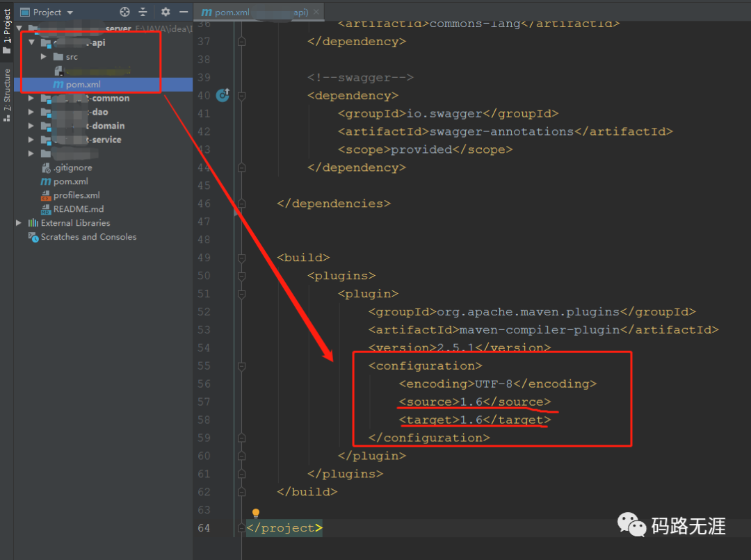This screenshot has height=560, width=751.
Task: Click line number 52 in gutter
Action: (204, 312)
